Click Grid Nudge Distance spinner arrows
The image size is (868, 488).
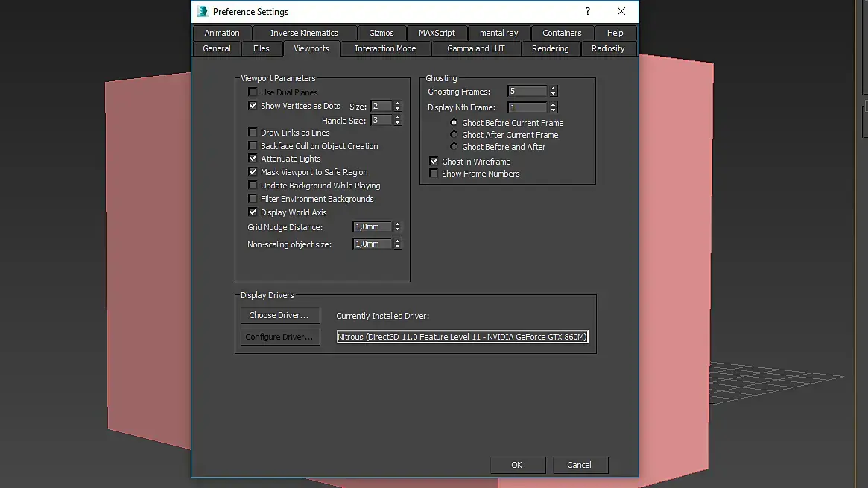397,226
